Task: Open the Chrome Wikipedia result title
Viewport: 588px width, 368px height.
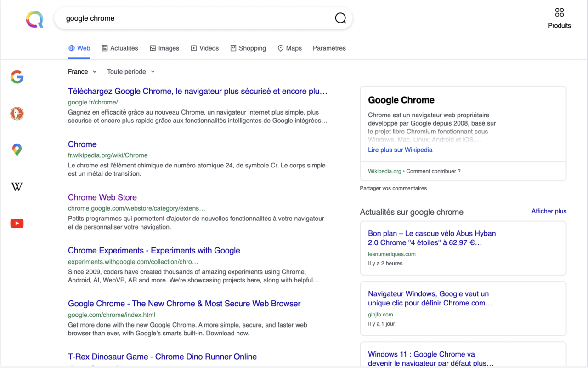Action: click(x=82, y=144)
